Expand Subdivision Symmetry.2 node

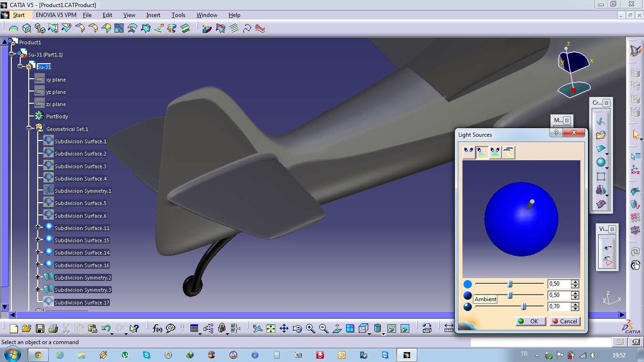coord(38,277)
